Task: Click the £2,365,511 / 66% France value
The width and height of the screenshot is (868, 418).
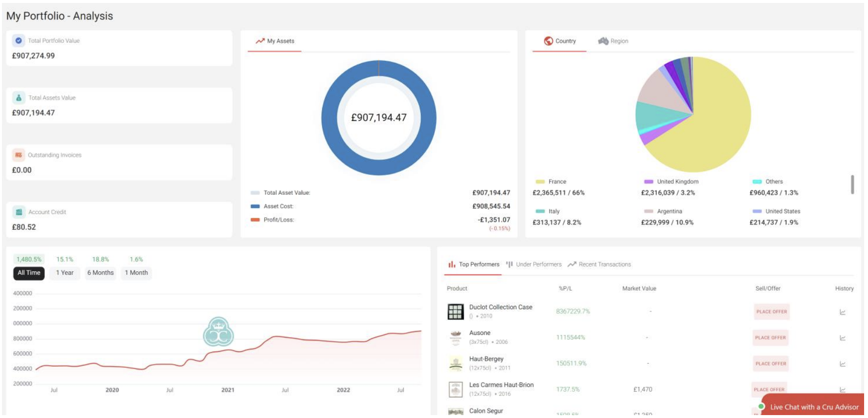Action: click(559, 193)
